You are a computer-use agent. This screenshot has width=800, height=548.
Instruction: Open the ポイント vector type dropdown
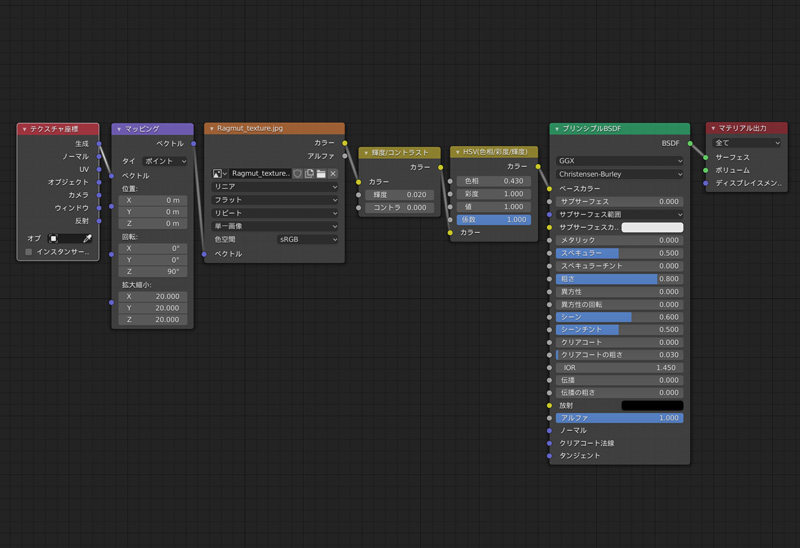[165, 161]
